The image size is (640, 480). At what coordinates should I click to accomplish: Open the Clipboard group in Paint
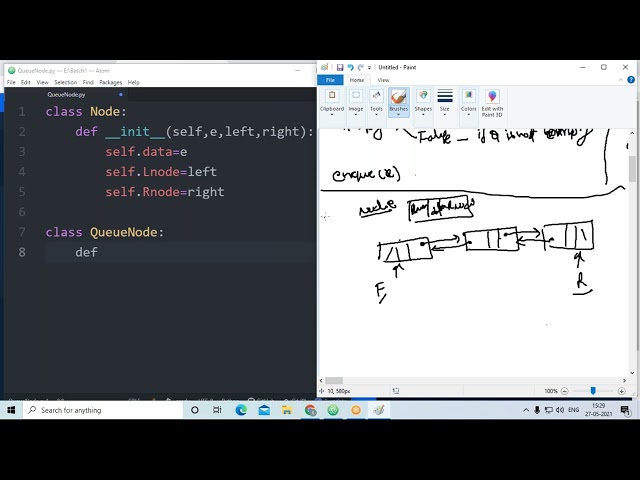tap(332, 102)
